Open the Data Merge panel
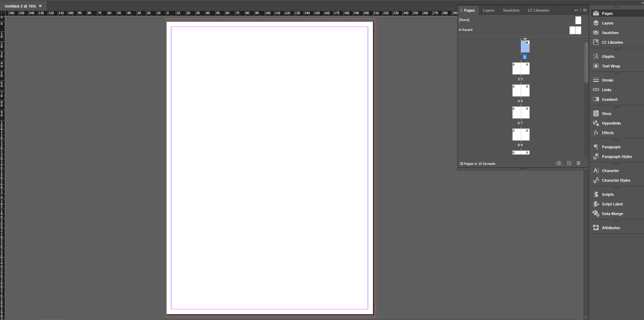644x320 pixels. (612, 214)
